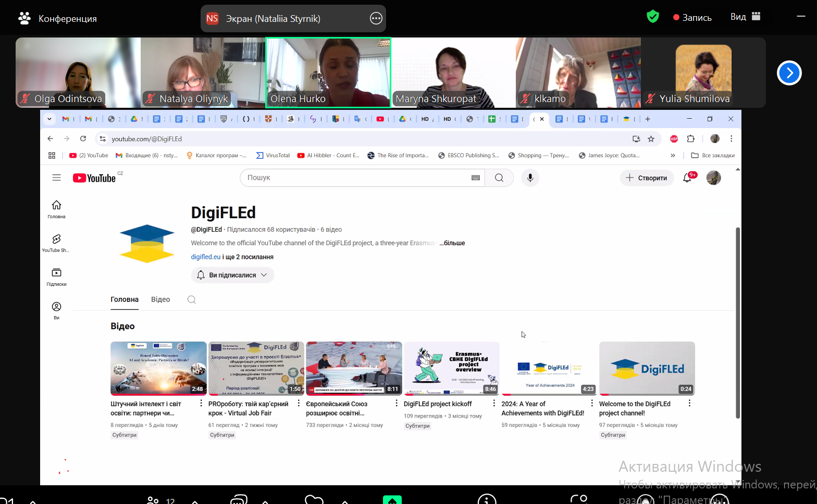Click the green encryption shield icon
This screenshot has width=817, height=504.
(x=652, y=17)
